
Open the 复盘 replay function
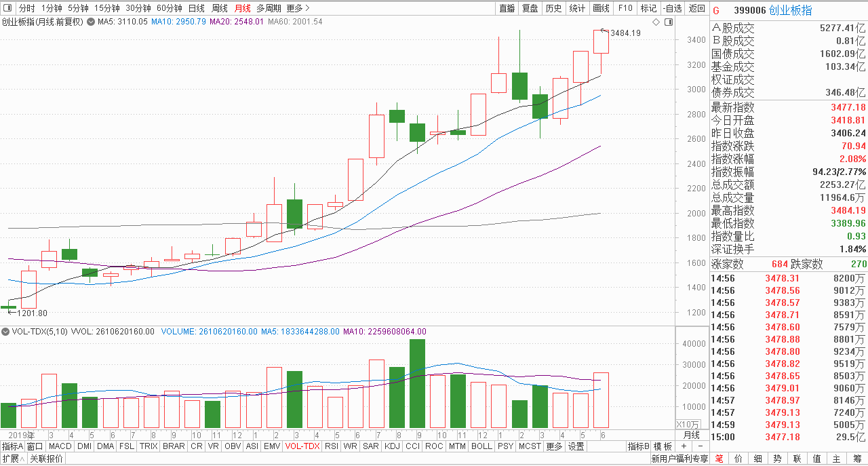coord(530,8)
